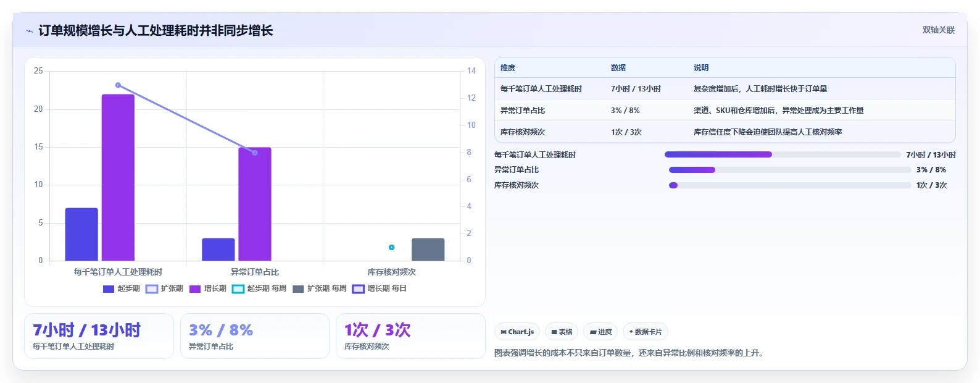Toggle the 扩张期 legend series
The image size is (980, 383).
click(x=165, y=288)
